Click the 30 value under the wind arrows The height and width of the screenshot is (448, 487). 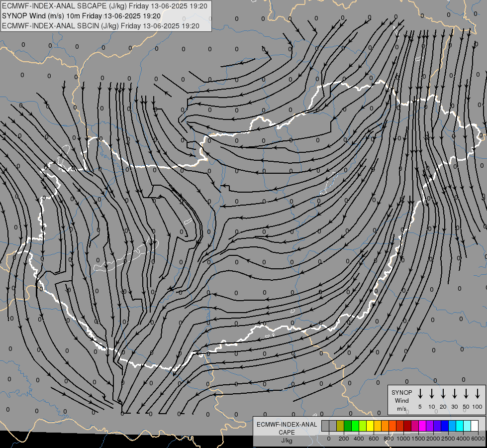(454, 407)
